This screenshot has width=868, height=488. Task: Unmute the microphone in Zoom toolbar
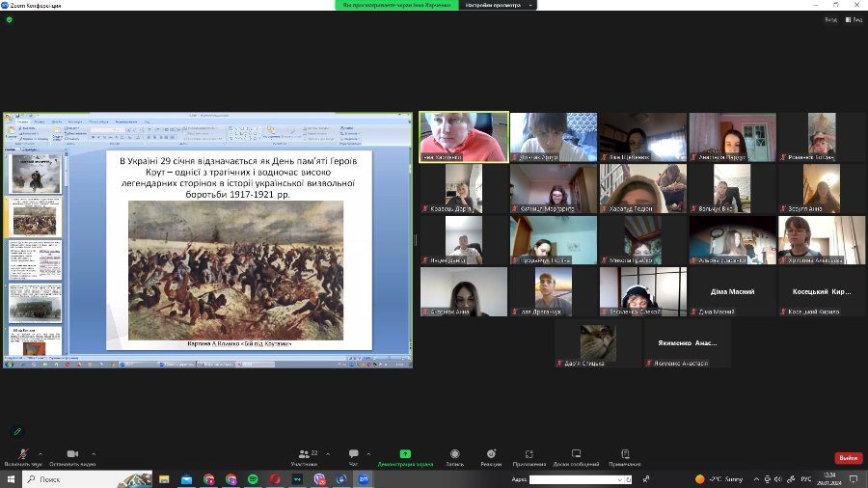coord(23,454)
